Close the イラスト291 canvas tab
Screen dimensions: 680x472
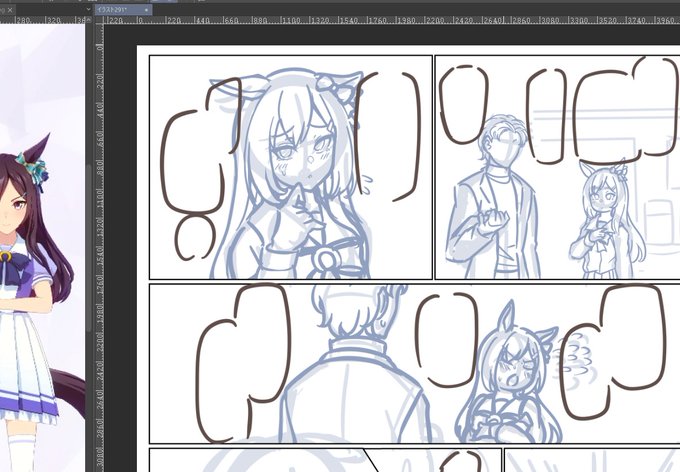pyautogui.click(x=147, y=10)
